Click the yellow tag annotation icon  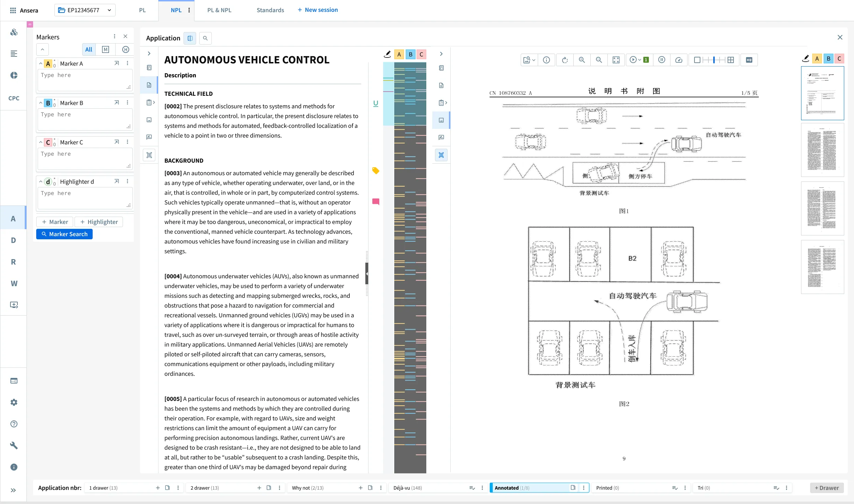coord(375,171)
